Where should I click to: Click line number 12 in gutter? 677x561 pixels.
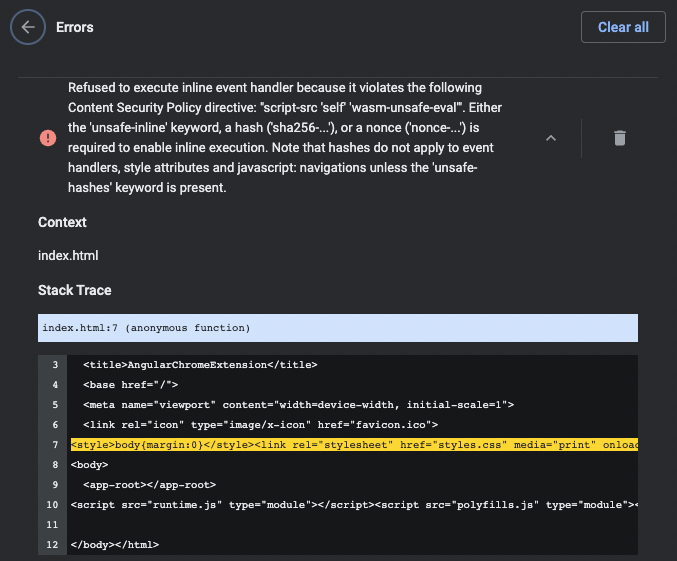pos(52,545)
